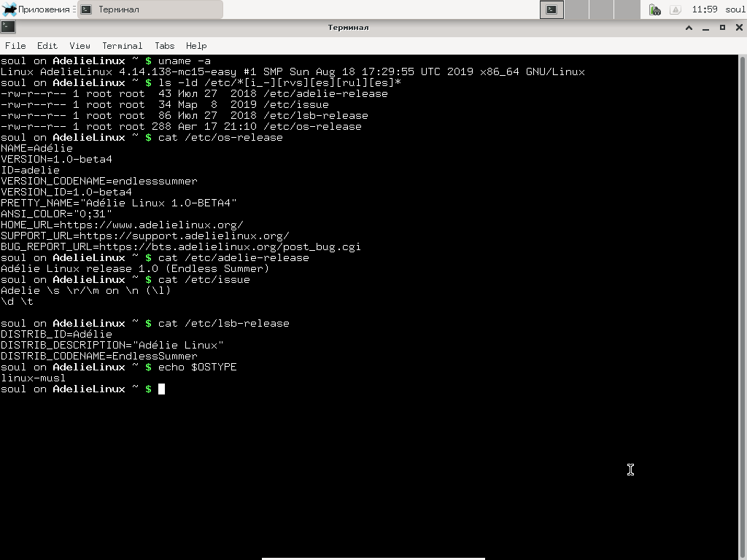Maximize the Терминал window

point(722,28)
